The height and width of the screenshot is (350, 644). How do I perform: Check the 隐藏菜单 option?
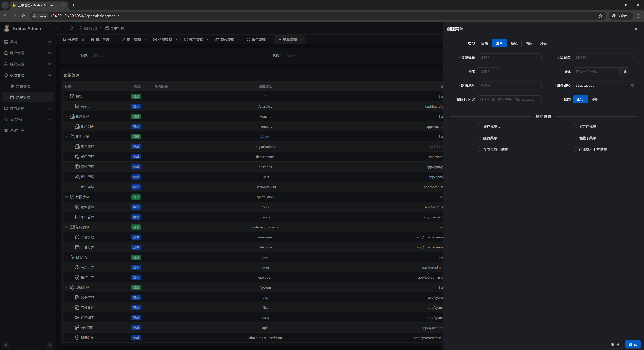(x=479, y=138)
